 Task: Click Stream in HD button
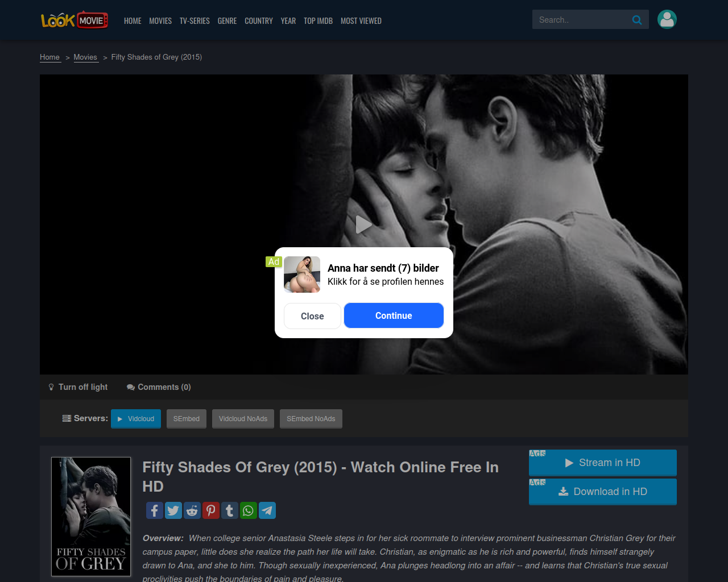pyautogui.click(x=603, y=463)
